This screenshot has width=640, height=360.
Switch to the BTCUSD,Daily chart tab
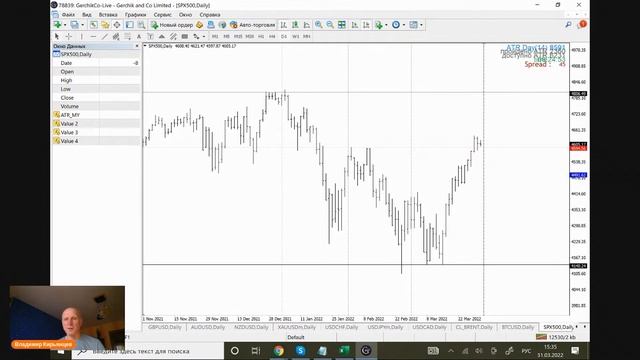[x=518, y=327]
